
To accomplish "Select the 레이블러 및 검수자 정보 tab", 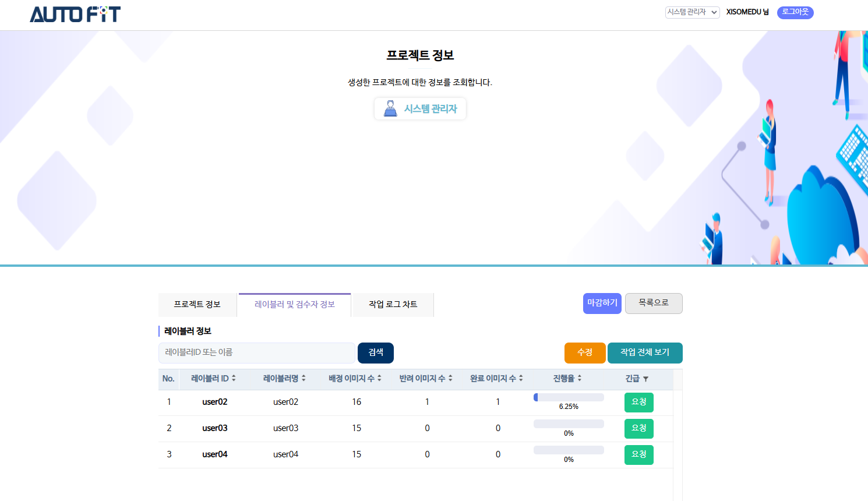I will coord(295,305).
